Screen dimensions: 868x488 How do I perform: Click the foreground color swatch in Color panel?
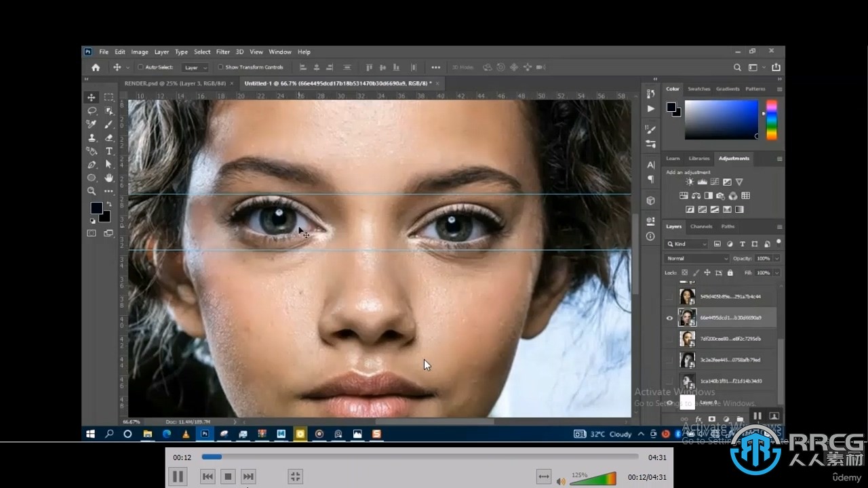[x=671, y=107]
